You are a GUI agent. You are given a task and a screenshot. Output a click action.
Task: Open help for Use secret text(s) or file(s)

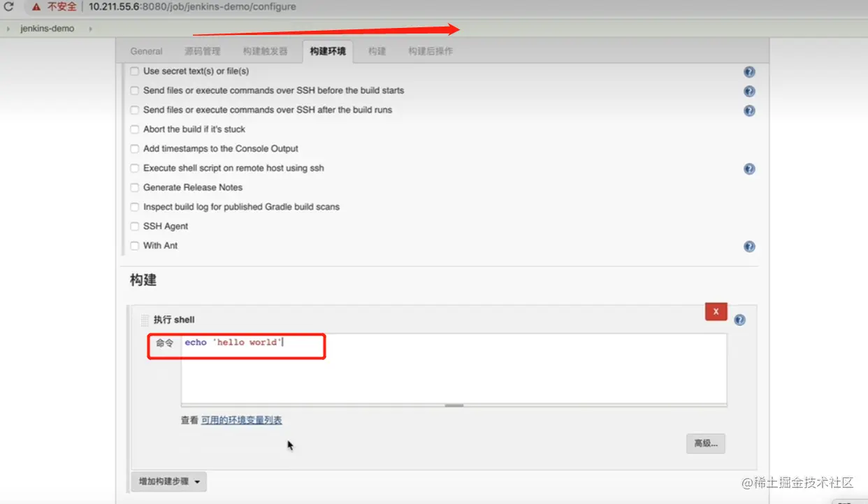[749, 71]
